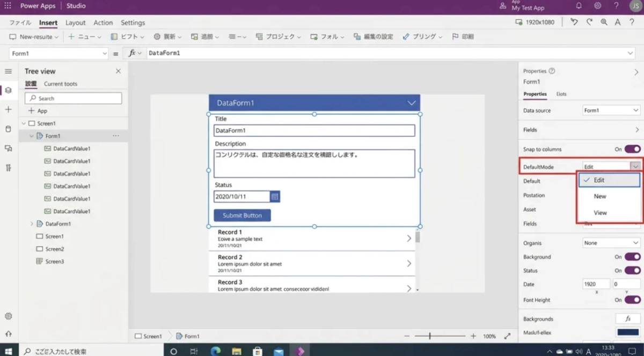Viewport: 644px width, 356px height.
Task: Click the Submit Button
Action: [242, 216]
